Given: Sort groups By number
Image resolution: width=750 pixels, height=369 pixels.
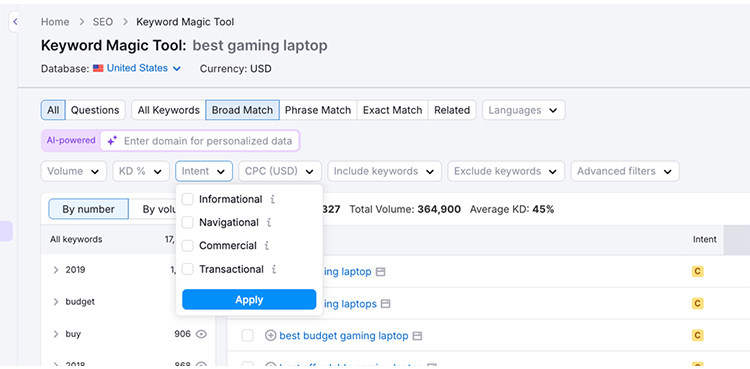Looking at the screenshot, I should coord(88,209).
